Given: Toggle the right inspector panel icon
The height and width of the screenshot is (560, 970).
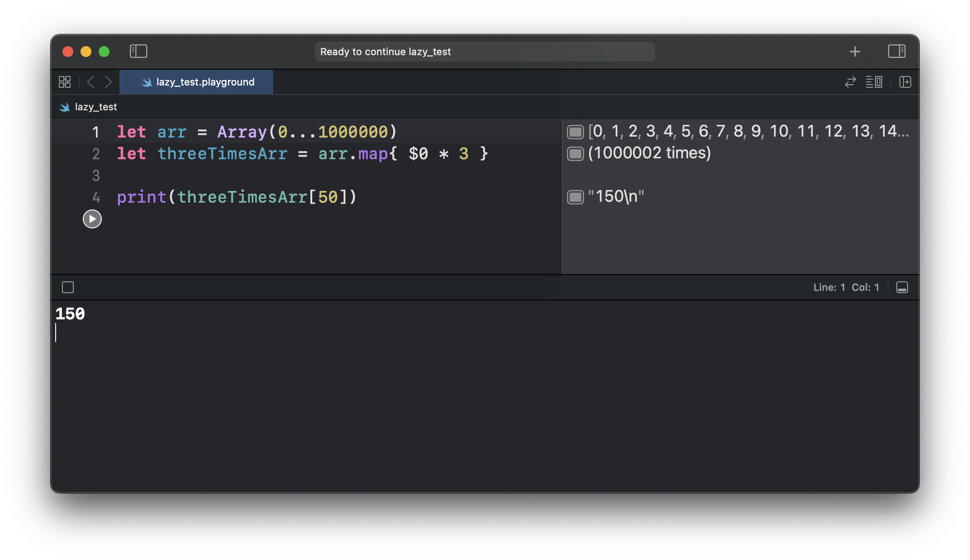Looking at the screenshot, I should [x=896, y=52].
